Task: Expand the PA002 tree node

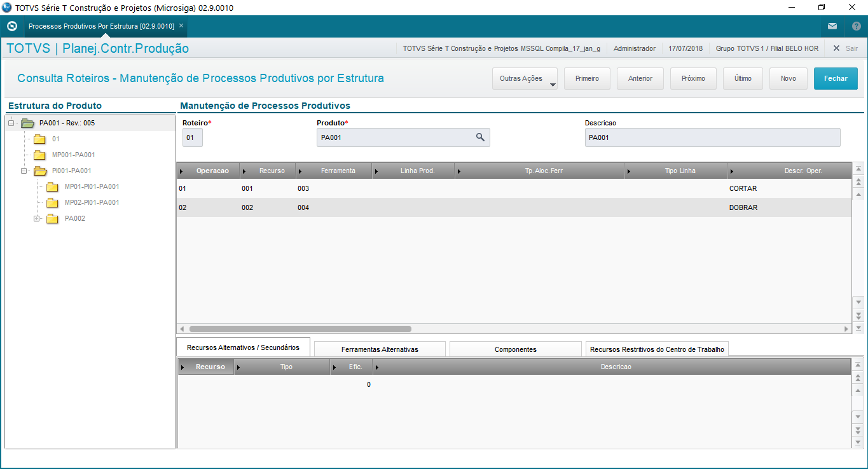Action: click(37, 218)
